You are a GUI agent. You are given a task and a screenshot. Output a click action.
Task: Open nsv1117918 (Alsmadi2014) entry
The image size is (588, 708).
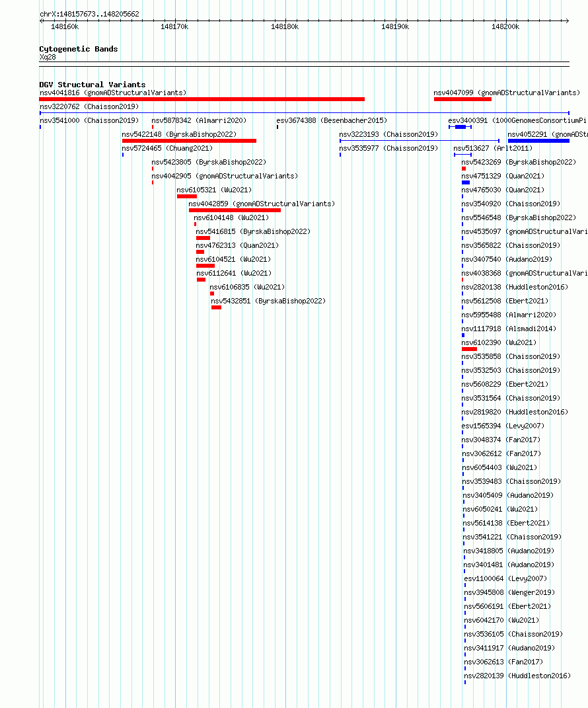pos(509,329)
